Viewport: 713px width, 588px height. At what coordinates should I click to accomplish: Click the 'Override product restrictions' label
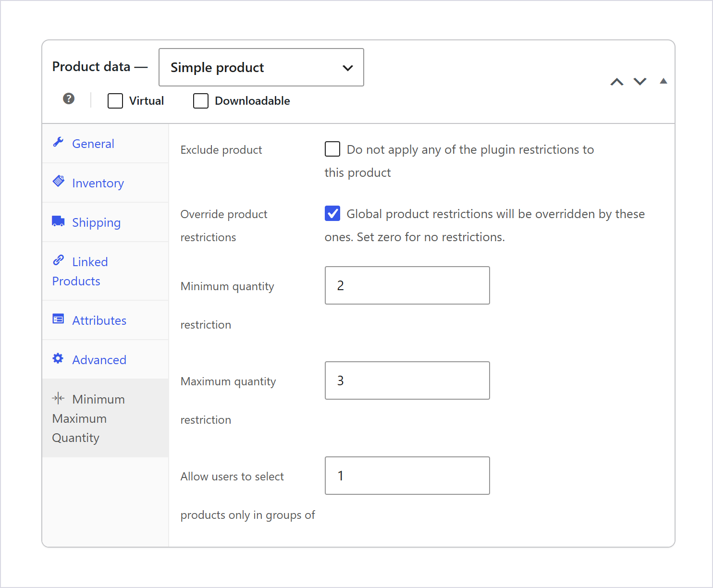click(x=224, y=226)
